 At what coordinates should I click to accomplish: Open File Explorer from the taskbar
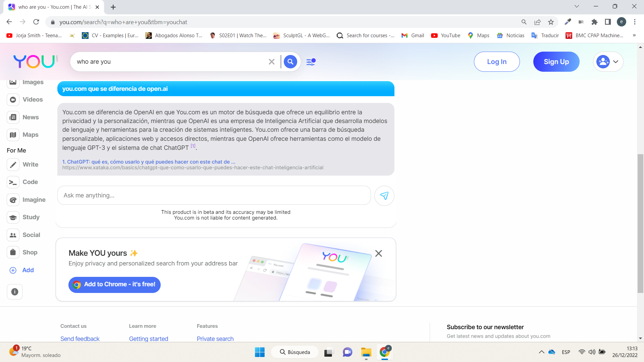(x=366, y=352)
